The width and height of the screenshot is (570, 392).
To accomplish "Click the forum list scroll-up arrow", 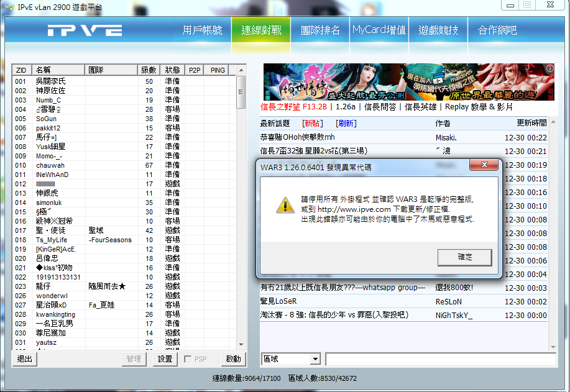I will (x=553, y=122).
